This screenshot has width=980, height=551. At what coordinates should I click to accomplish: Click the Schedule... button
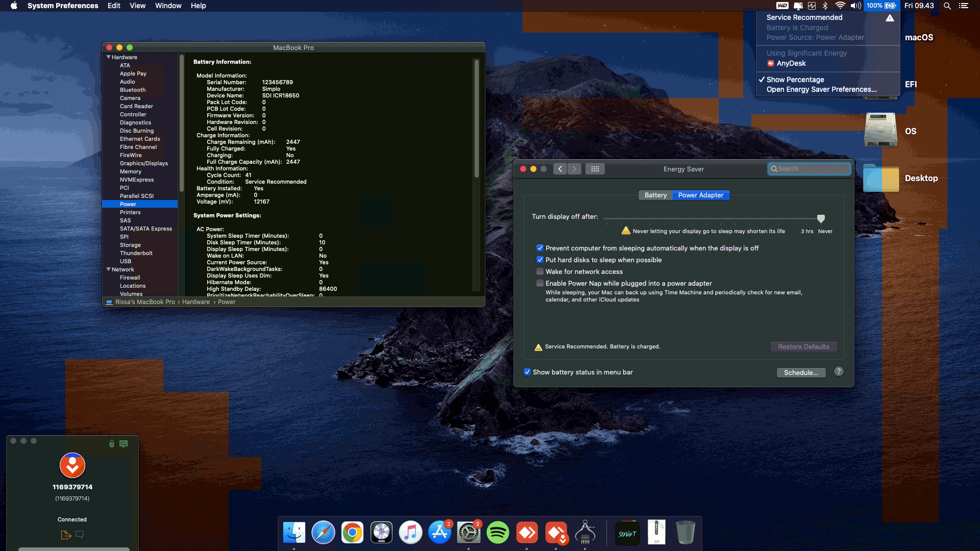[801, 372]
